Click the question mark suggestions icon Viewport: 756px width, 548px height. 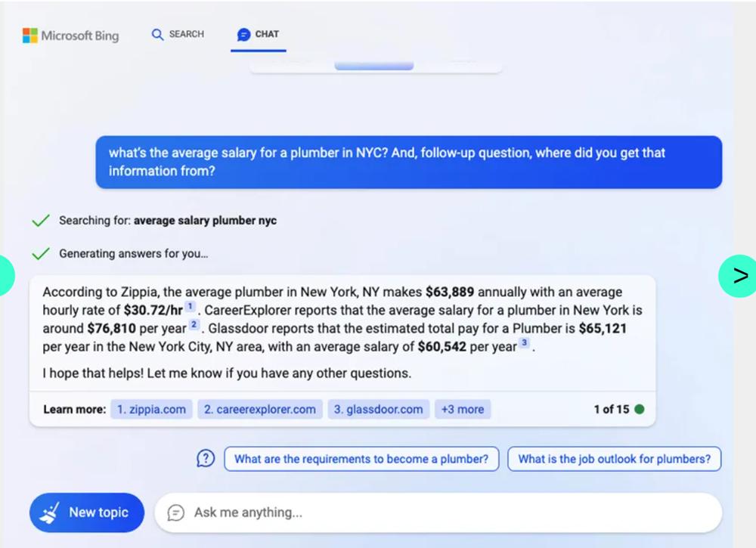tap(206, 458)
